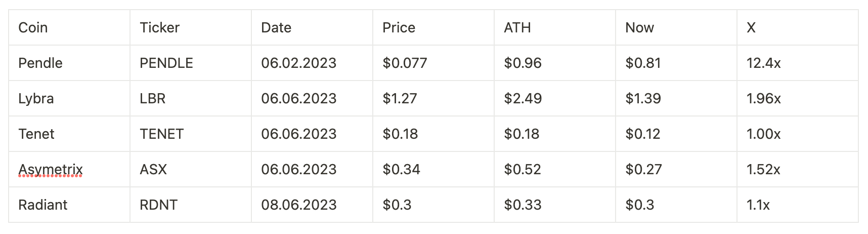Screen dimensions: 868x234
Task: Select the Pendle coin name cell
Action: 69,63
